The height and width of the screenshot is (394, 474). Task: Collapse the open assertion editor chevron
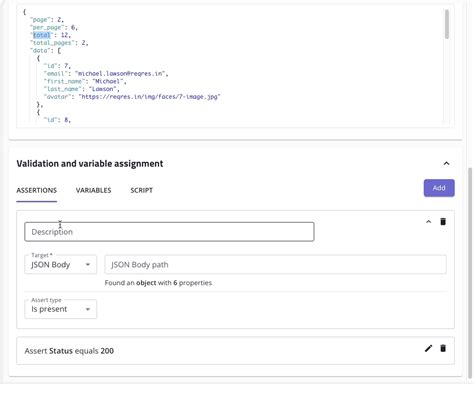tap(429, 222)
